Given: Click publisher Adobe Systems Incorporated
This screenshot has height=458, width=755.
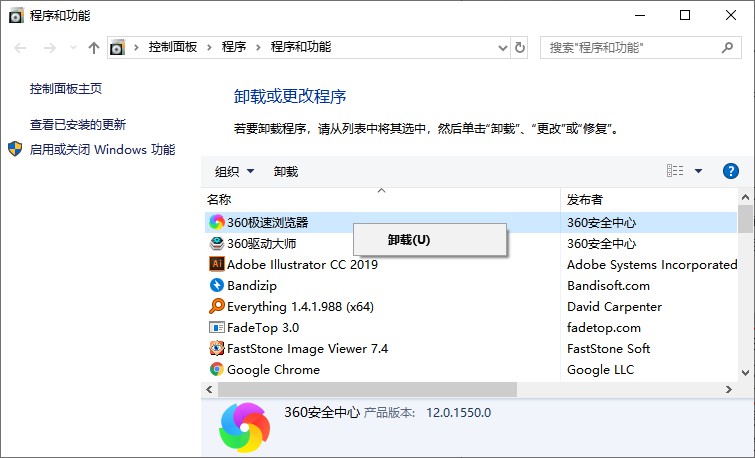Looking at the screenshot, I should coord(652,264).
